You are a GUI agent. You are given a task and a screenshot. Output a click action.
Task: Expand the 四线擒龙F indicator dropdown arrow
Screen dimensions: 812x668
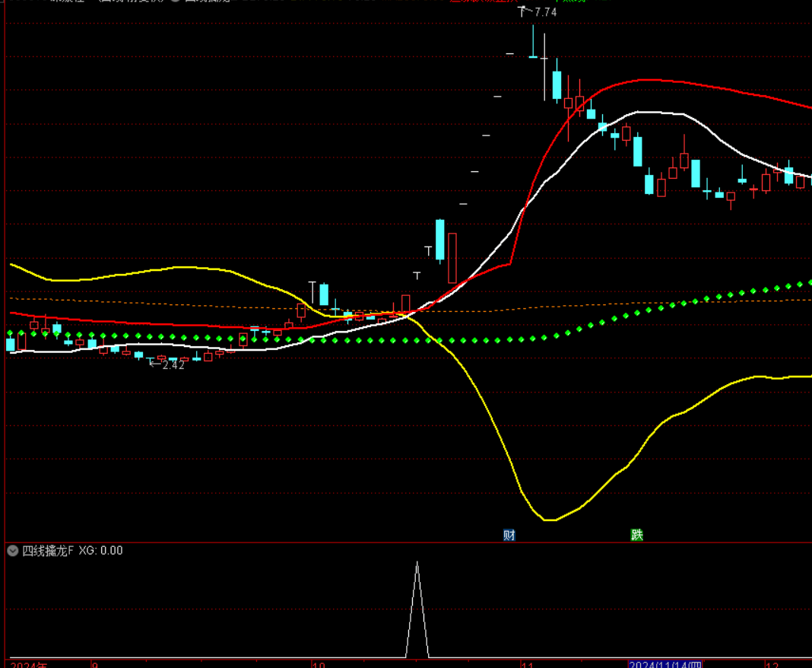[12, 551]
